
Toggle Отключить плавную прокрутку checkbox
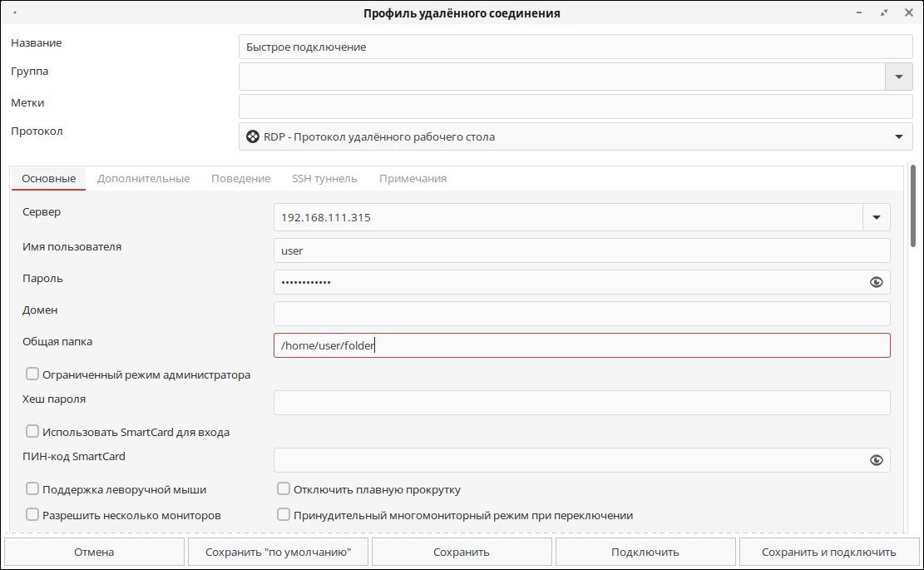[x=284, y=488]
